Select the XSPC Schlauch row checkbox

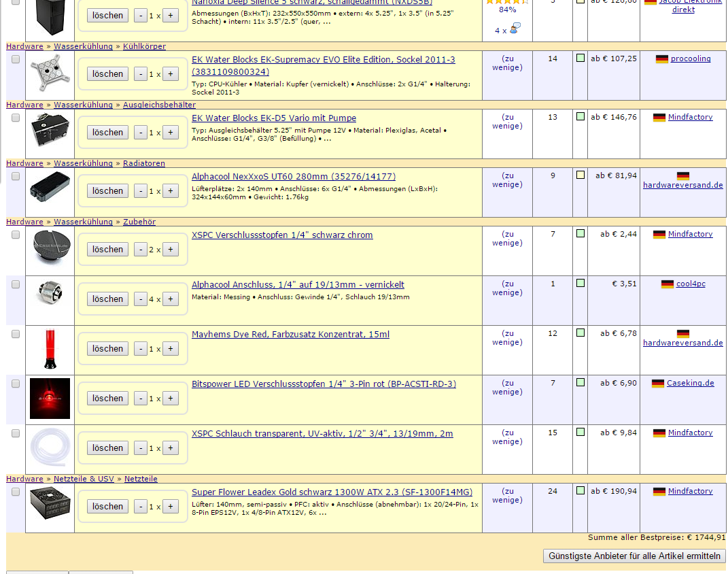tap(16, 434)
